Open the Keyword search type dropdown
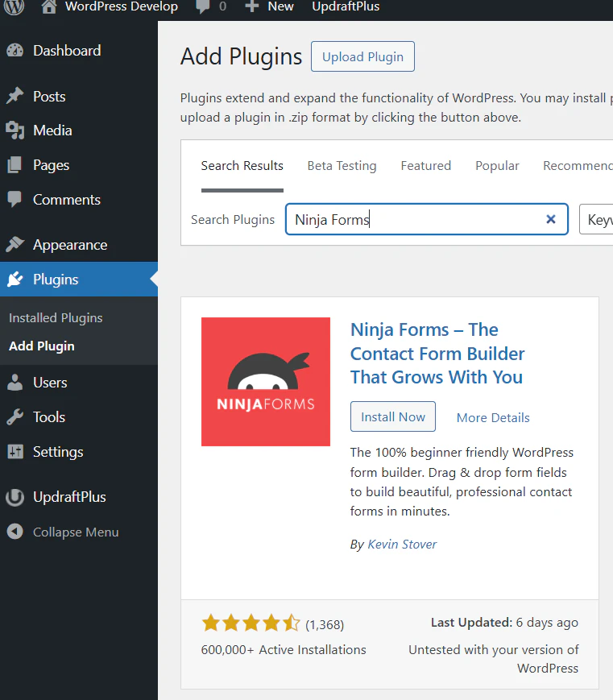613x700 pixels. 596,219
